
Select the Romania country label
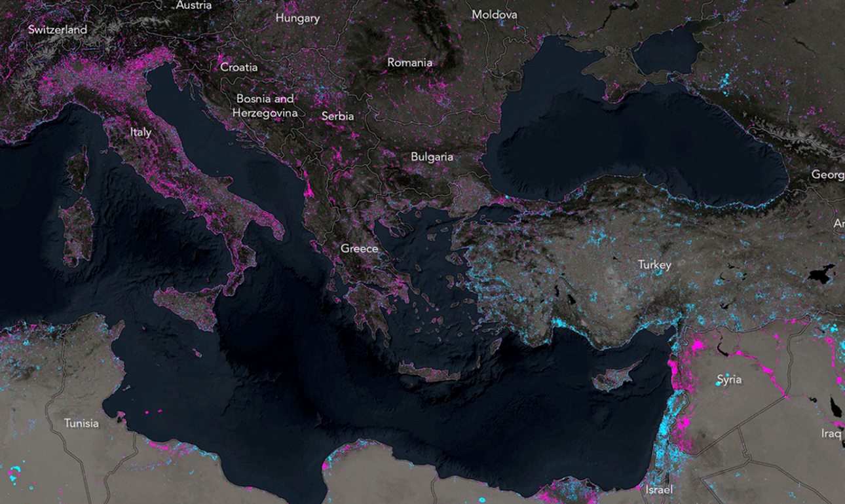click(410, 63)
